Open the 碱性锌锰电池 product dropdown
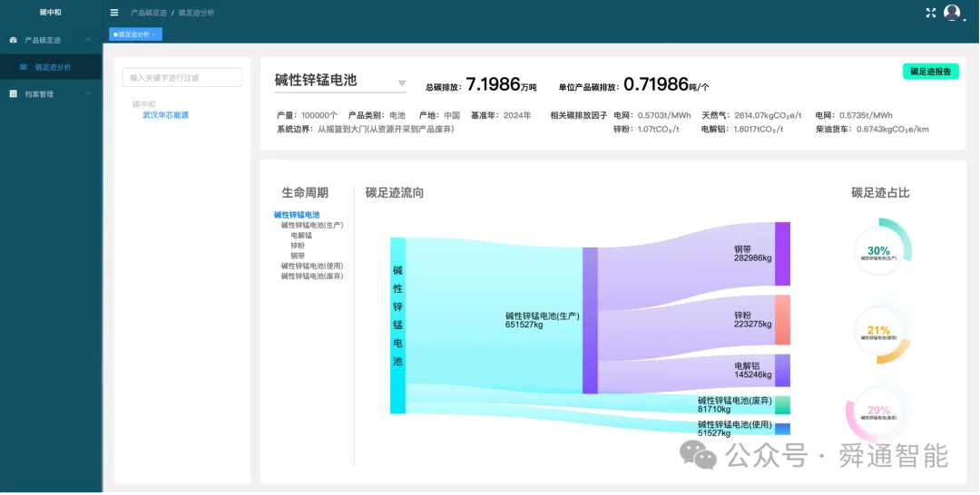The width and height of the screenshot is (980, 495). (403, 82)
